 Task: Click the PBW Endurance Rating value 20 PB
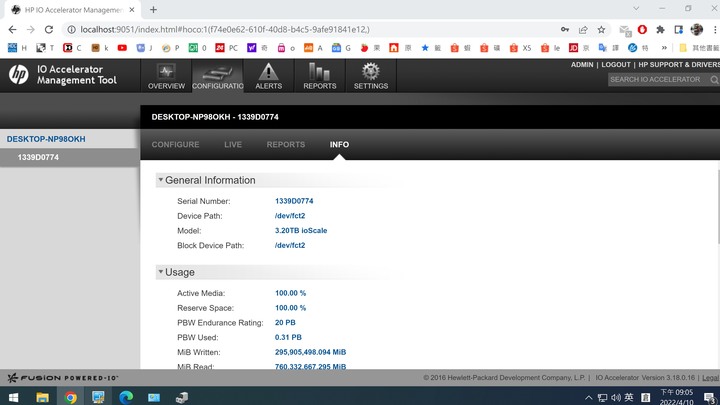tap(285, 323)
